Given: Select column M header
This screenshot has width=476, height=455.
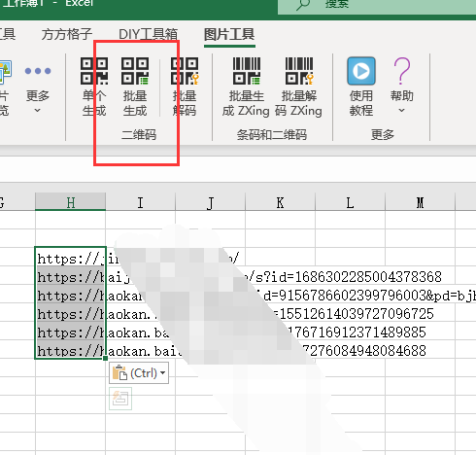Looking at the screenshot, I should [x=420, y=202].
